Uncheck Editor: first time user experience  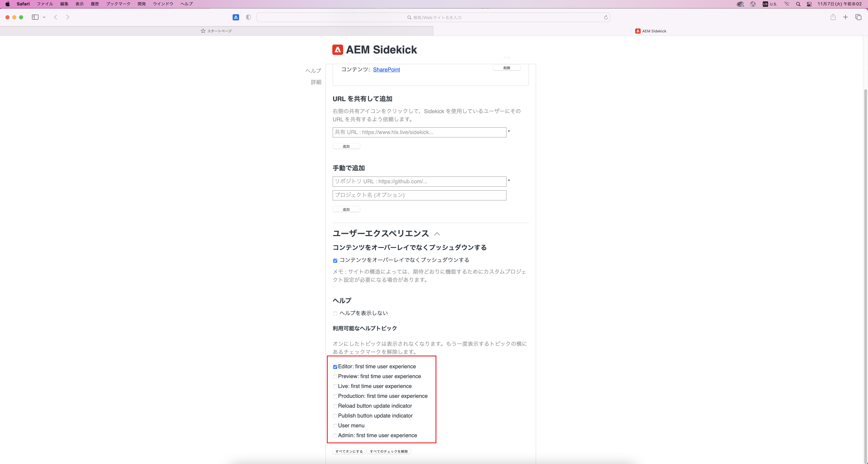pyautogui.click(x=335, y=367)
